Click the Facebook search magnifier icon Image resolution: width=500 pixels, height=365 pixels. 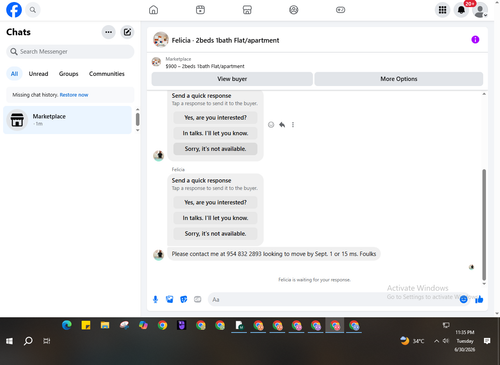pos(33,10)
